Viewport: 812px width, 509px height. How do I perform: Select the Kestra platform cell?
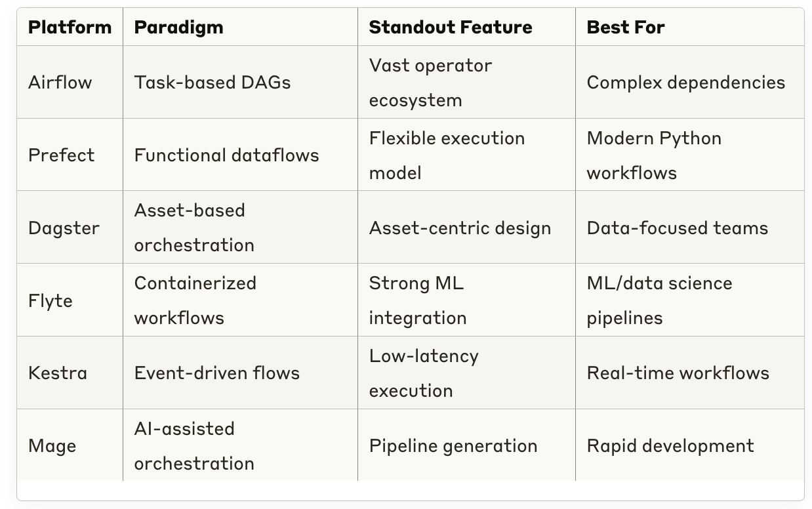pos(58,373)
